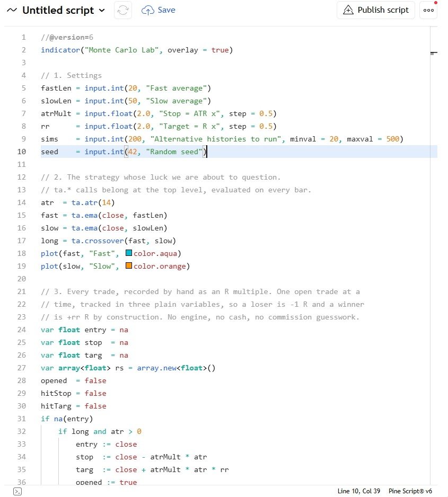Screen dimensions: 448x497
Task: Click "if na(entry)" on line 31
Action: pyautogui.click(x=67, y=419)
